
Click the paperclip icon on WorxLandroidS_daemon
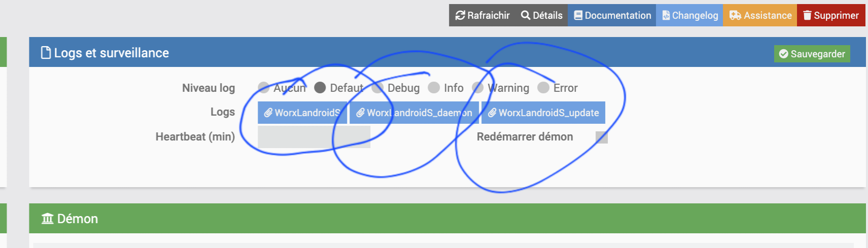pyautogui.click(x=360, y=113)
